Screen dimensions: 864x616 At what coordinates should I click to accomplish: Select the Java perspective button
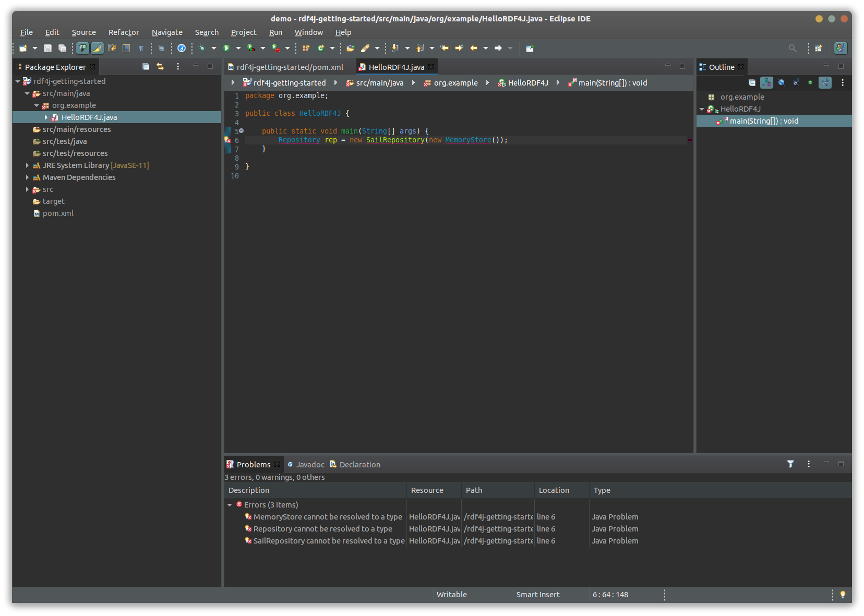[x=841, y=48]
